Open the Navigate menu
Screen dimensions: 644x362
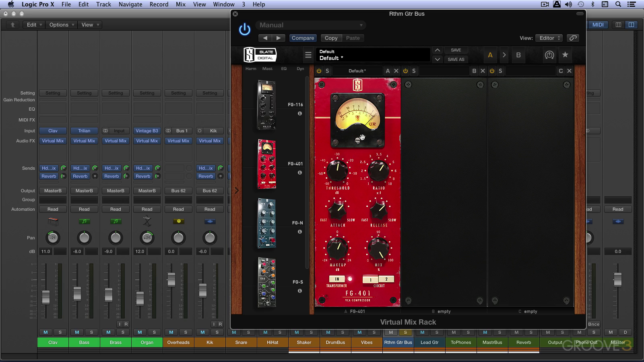pos(130,4)
